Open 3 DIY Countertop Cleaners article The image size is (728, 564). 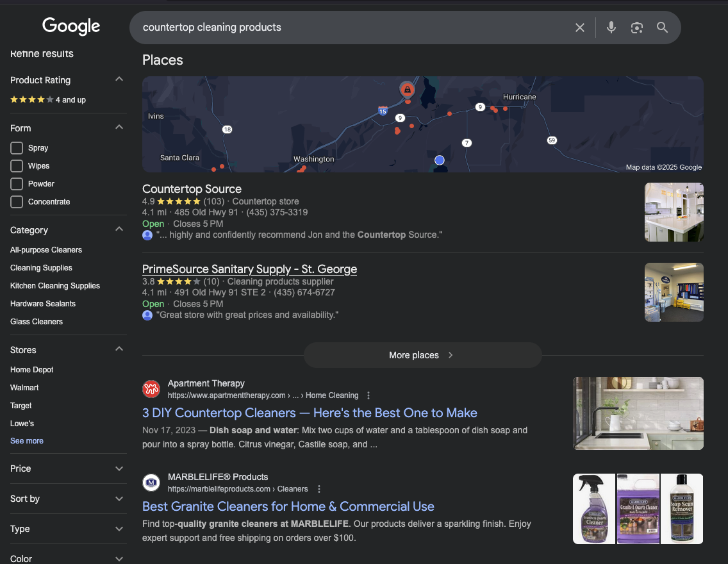310,413
